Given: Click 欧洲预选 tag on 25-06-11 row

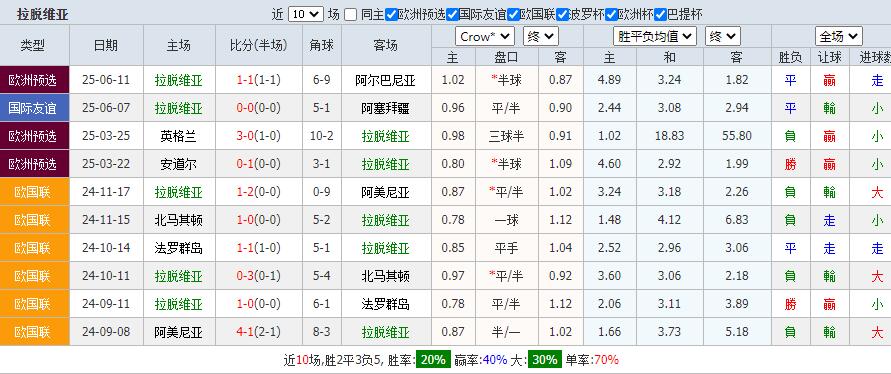Looking at the screenshot, I should click(x=34, y=80).
